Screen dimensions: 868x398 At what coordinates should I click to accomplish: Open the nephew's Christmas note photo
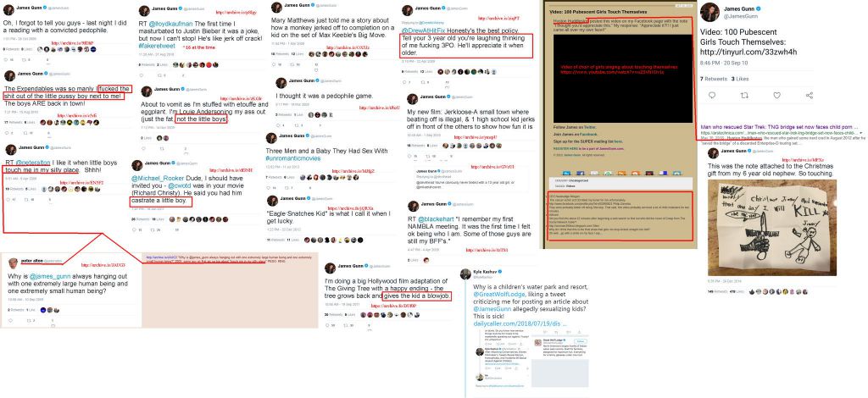click(x=772, y=228)
